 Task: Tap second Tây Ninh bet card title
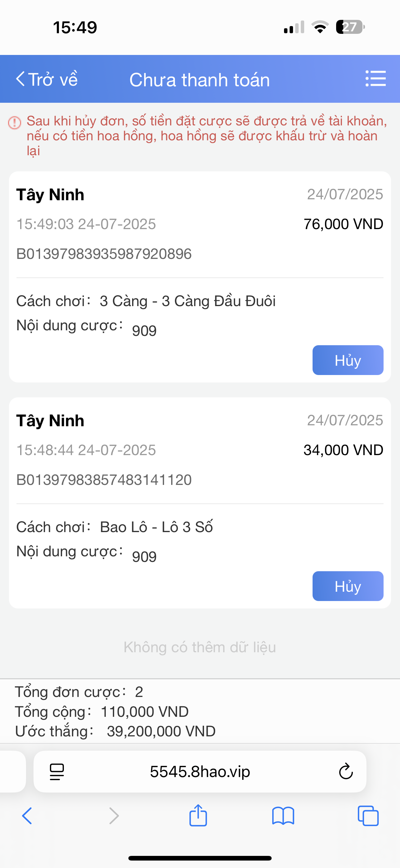pos(50,421)
